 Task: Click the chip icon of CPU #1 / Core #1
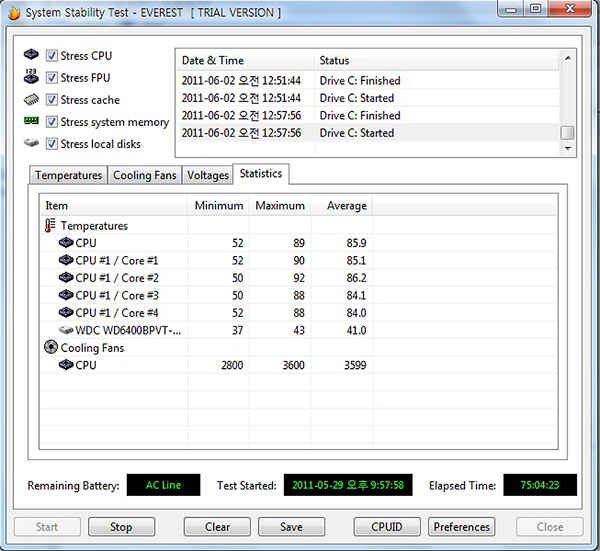tap(66, 260)
